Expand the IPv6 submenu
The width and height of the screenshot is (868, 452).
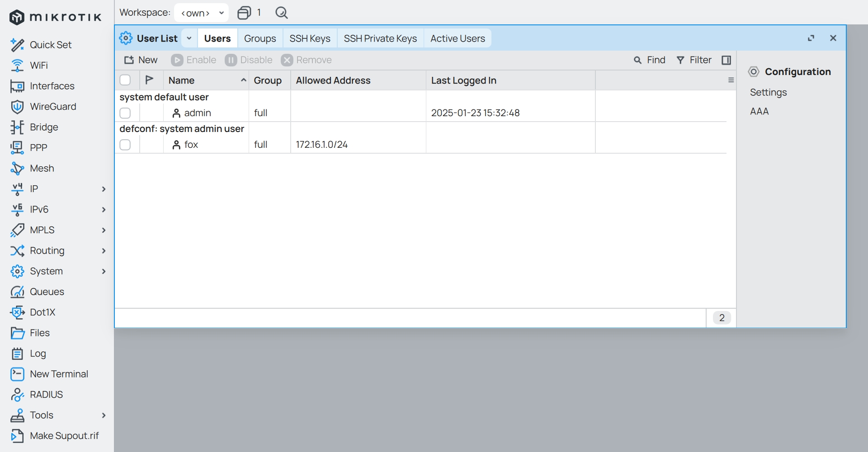tap(104, 209)
